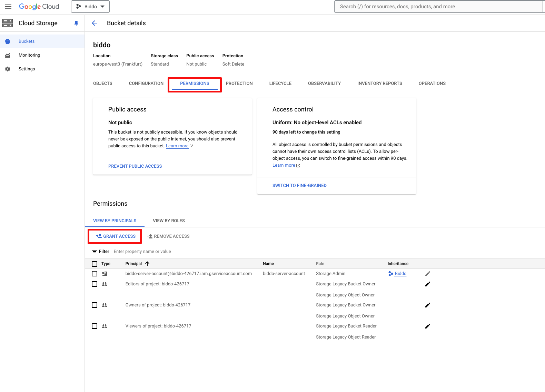This screenshot has height=392, width=545.
Task: Edit Owners of project permissions with pencil icon
Action: click(x=428, y=305)
